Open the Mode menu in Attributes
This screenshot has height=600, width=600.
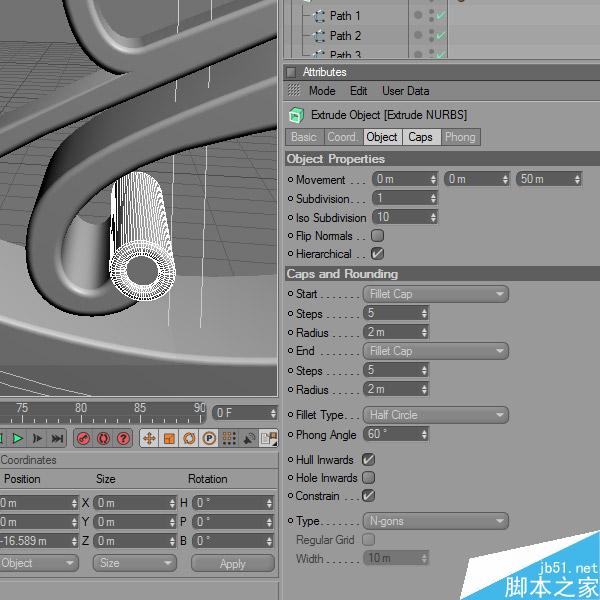point(322,91)
